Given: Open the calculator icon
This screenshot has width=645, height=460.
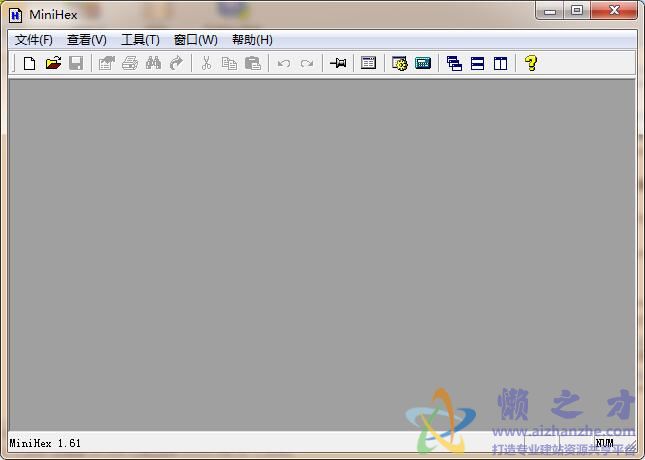Looking at the screenshot, I should click(423, 63).
